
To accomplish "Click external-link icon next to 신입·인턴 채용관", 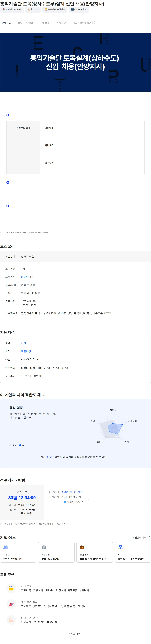I will coord(94,23).
